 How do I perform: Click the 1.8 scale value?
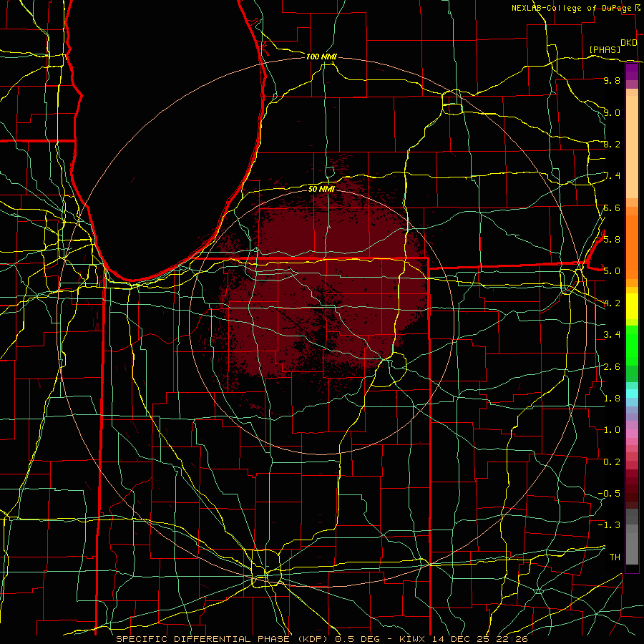coord(612,398)
